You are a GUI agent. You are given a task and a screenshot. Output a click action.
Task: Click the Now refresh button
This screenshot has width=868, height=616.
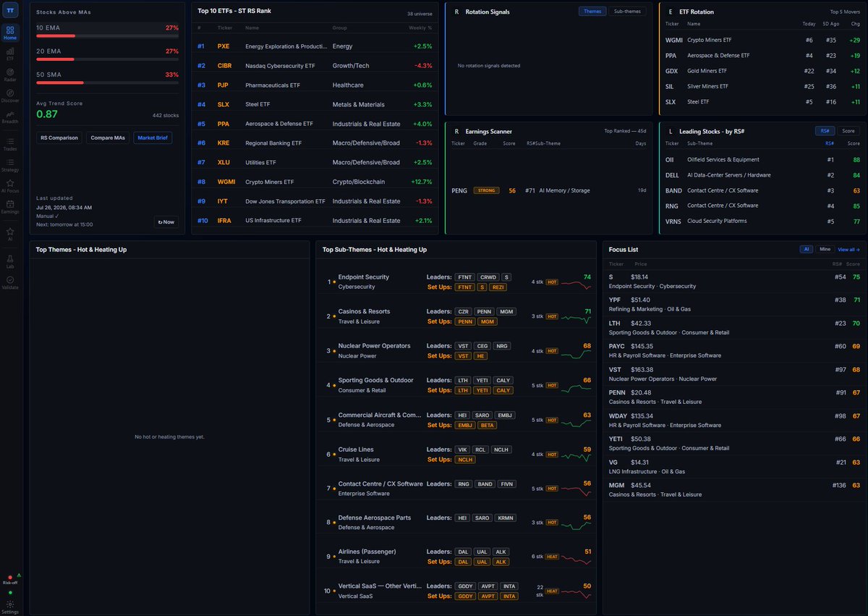coord(166,221)
